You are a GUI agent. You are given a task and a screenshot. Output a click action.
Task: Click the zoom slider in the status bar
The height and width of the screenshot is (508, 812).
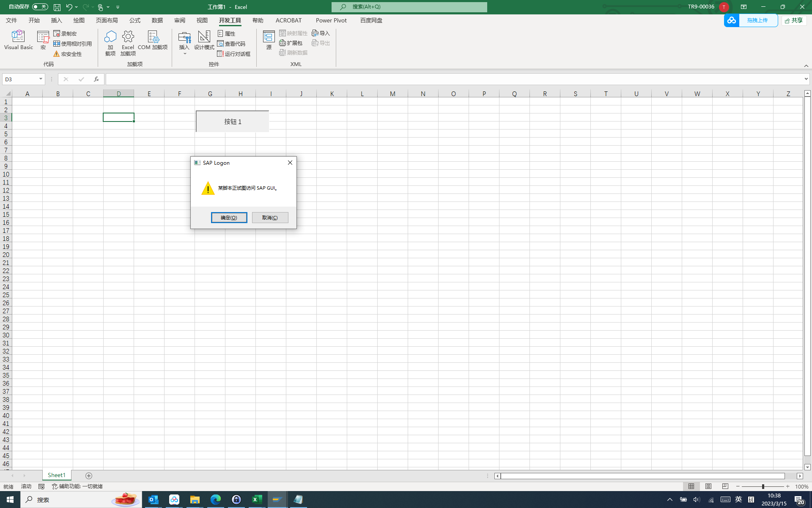click(x=763, y=486)
